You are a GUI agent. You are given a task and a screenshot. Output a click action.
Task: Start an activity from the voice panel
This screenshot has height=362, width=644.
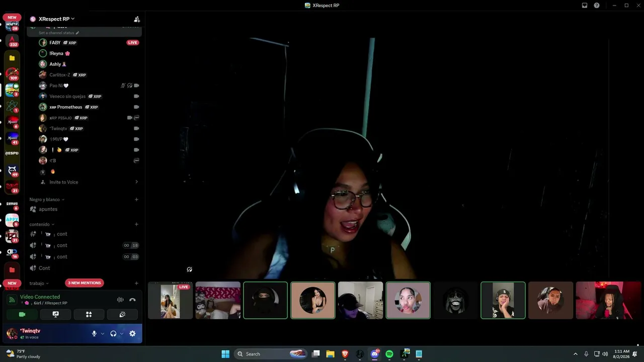(x=89, y=314)
